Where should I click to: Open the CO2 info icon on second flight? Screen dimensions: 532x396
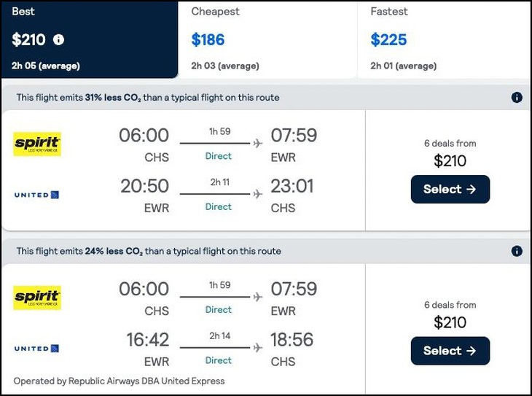pos(517,251)
